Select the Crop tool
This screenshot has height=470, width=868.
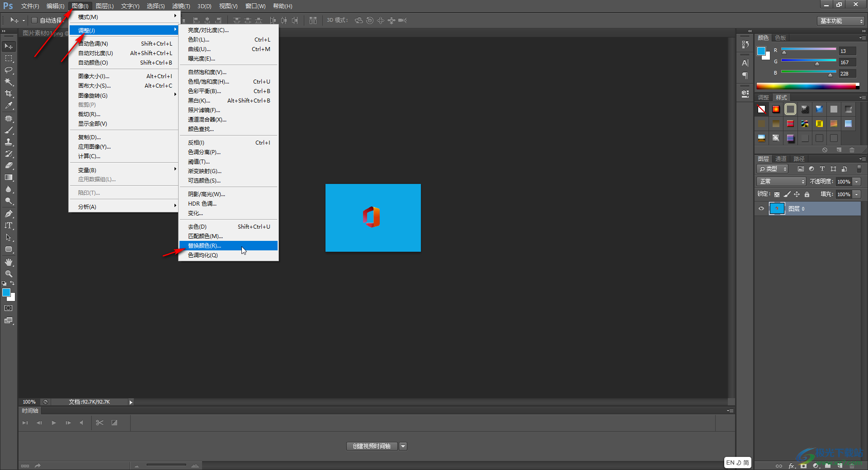(9, 94)
